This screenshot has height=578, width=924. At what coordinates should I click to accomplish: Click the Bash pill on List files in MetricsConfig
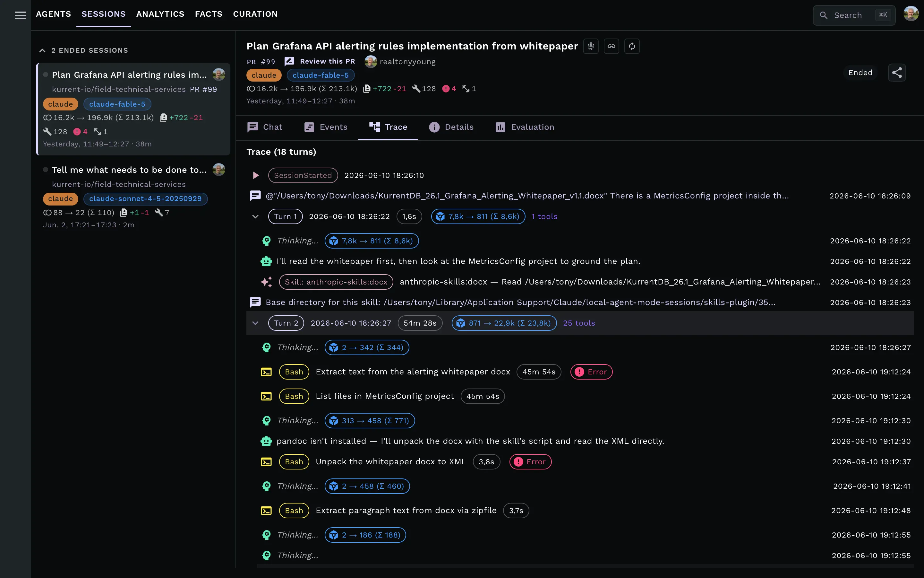[x=294, y=397]
